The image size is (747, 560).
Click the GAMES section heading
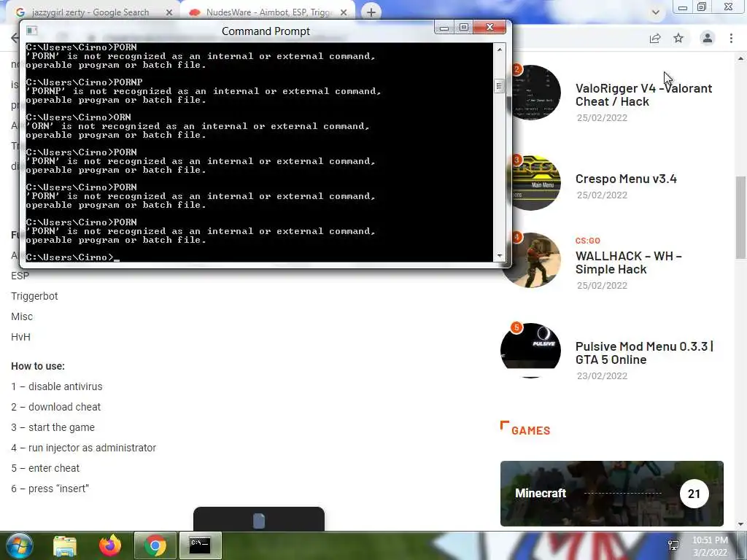pyautogui.click(x=530, y=430)
